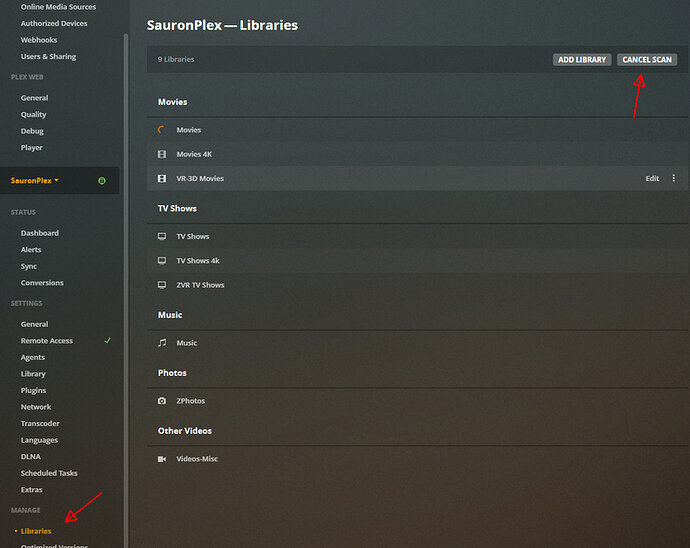Select the ZPhotos library row
Screen dimensions: 690x548
(x=417, y=401)
